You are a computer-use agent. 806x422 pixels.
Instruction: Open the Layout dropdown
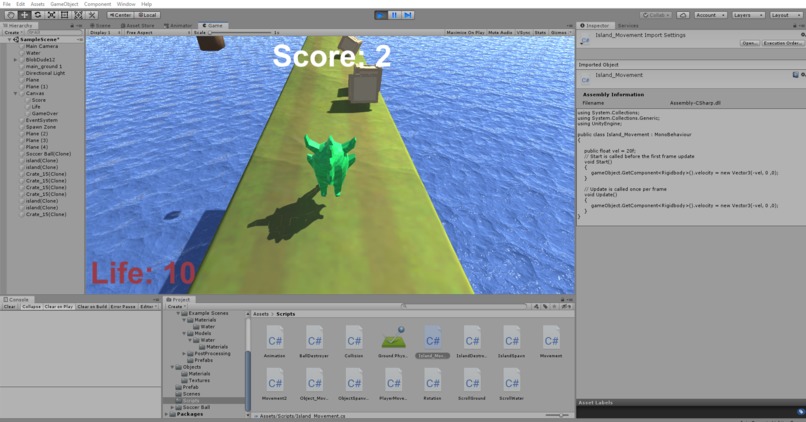(785, 15)
